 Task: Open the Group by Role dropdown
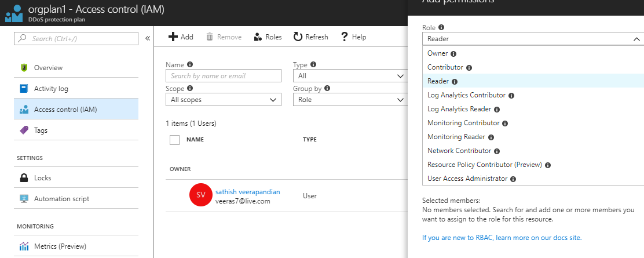click(x=349, y=100)
